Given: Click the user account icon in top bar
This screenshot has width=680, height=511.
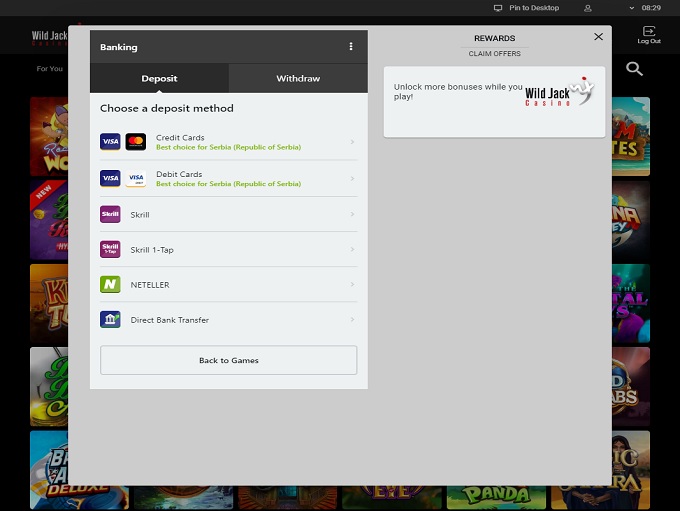Looking at the screenshot, I should pos(588,8).
